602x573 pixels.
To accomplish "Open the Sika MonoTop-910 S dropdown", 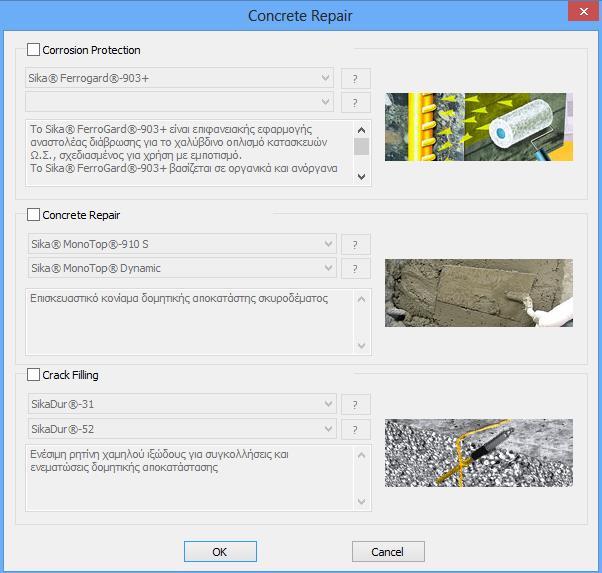I will pos(182,244).
